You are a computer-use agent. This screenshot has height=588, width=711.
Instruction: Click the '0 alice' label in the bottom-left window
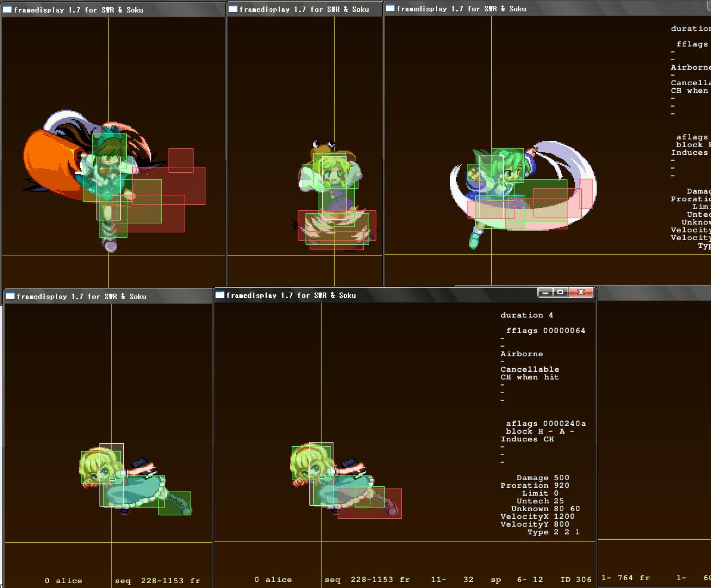pyautogui.click(x=63, y=581)
